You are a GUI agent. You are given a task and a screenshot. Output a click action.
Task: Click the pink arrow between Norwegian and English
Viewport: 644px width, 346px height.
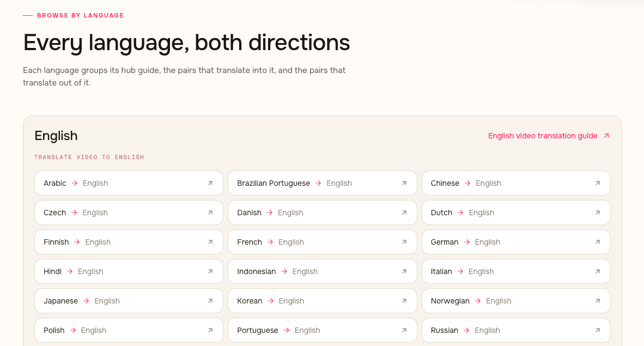pyautogui.click(x=478, y=301)
